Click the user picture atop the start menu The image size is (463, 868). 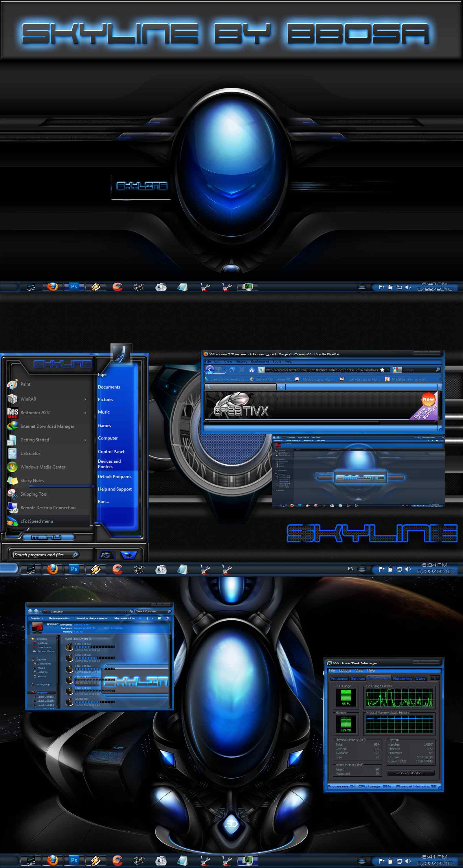tap(121, 354)
